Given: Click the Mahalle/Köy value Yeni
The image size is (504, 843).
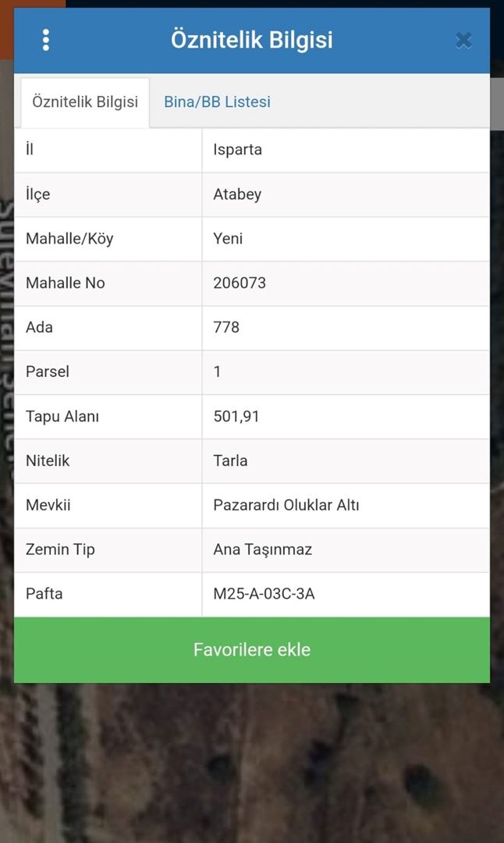Looking at the screenshot, I should click(228, 239).
